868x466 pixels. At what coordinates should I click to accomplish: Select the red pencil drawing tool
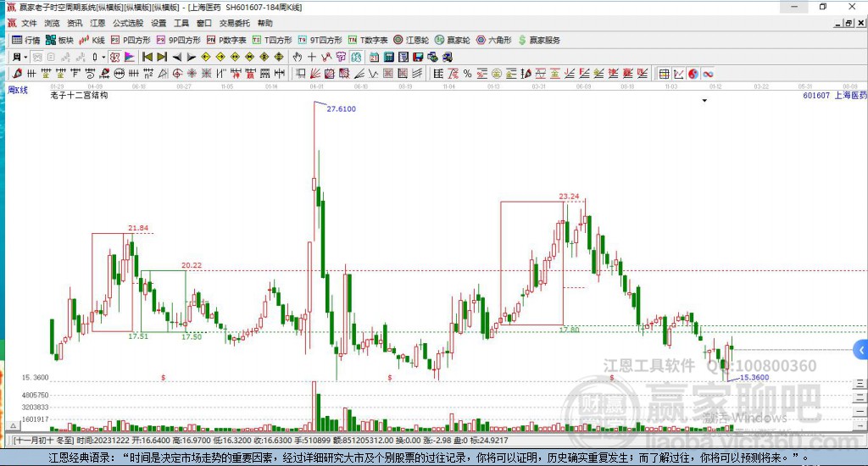(x=17, y=74)
